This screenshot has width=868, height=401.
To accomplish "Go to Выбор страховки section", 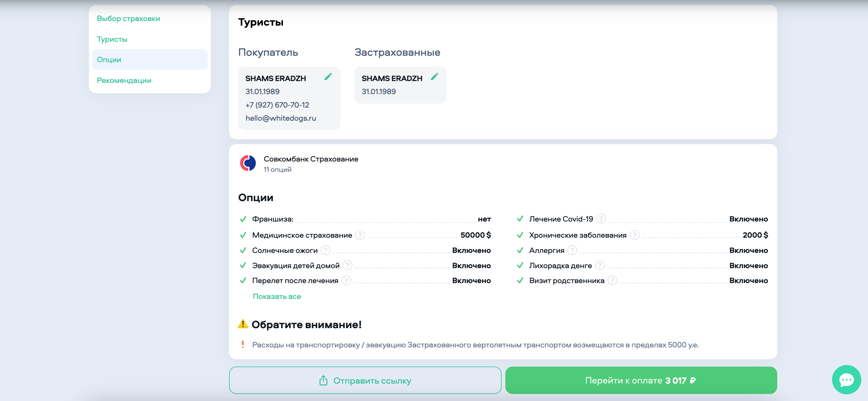I will point(129,19).
